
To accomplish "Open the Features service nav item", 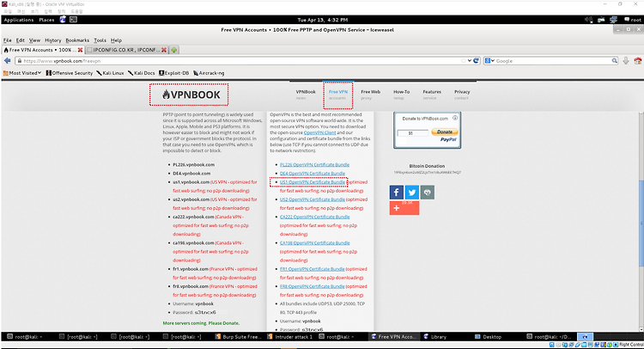I will 432,95.
